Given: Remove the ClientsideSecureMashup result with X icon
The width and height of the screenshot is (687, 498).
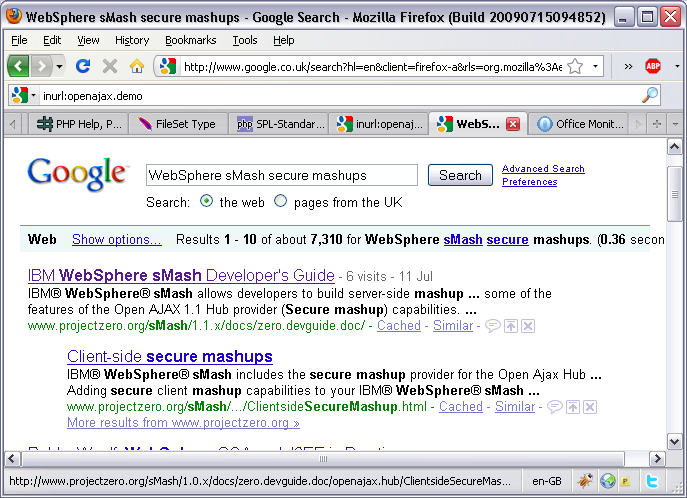Looking at the screenshot, I should pyautogui.click(x=590, y=407).
